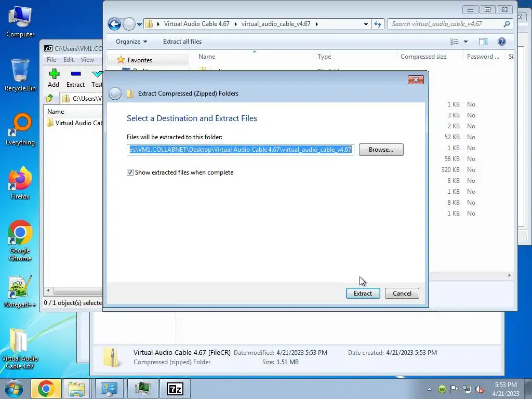Click the refresh button beside address bar
532x399 pixels.
[378, 24]
